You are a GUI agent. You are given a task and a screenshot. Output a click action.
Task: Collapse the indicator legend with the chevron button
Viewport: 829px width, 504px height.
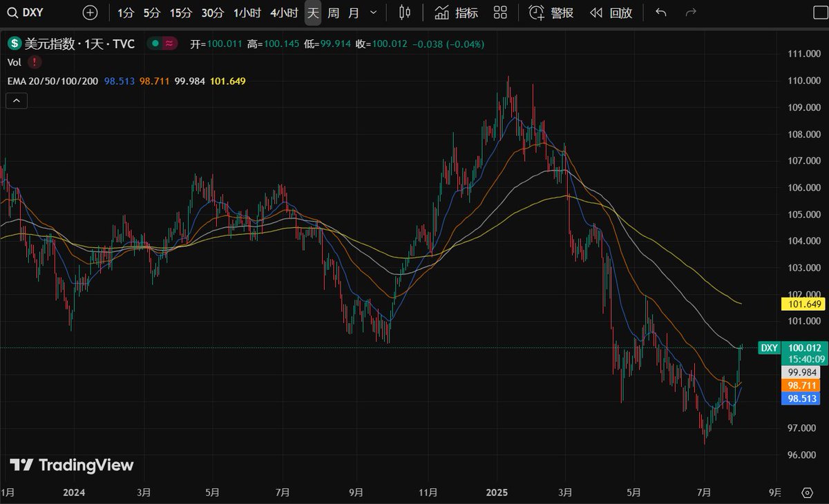17,101
